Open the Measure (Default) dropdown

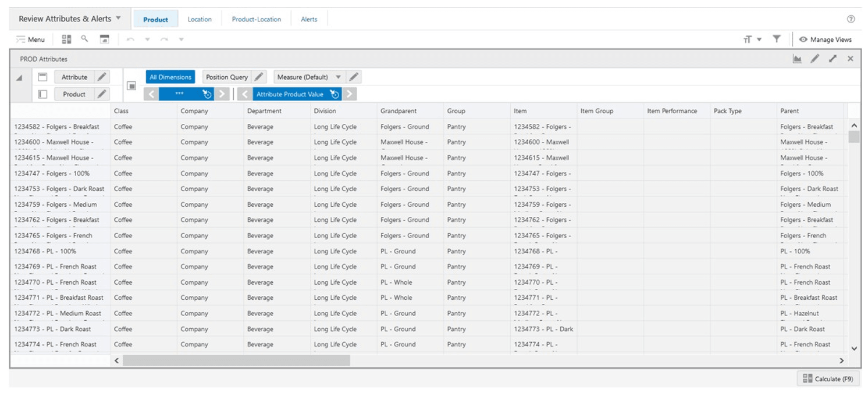(340, 77)
